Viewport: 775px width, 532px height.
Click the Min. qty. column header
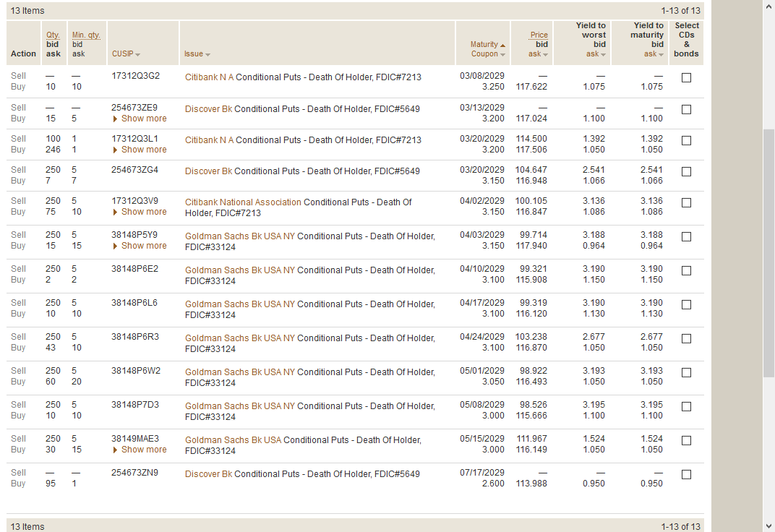(86, 35)
